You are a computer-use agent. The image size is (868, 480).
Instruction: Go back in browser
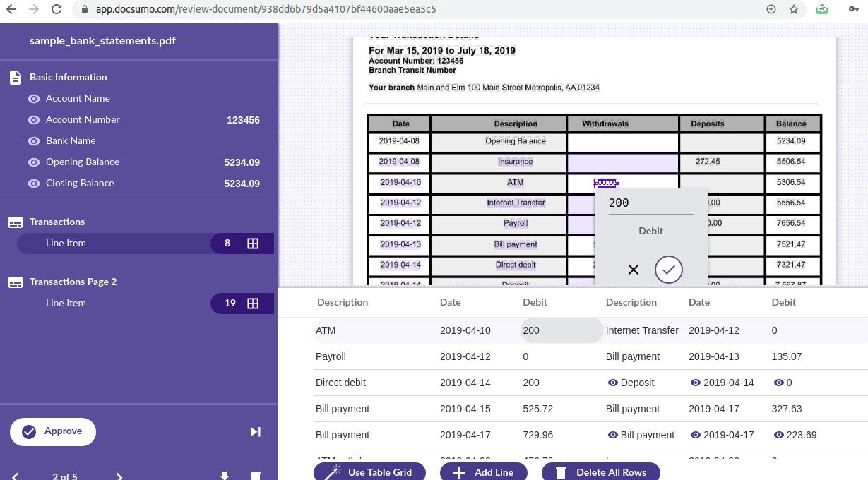pos(11,9)
